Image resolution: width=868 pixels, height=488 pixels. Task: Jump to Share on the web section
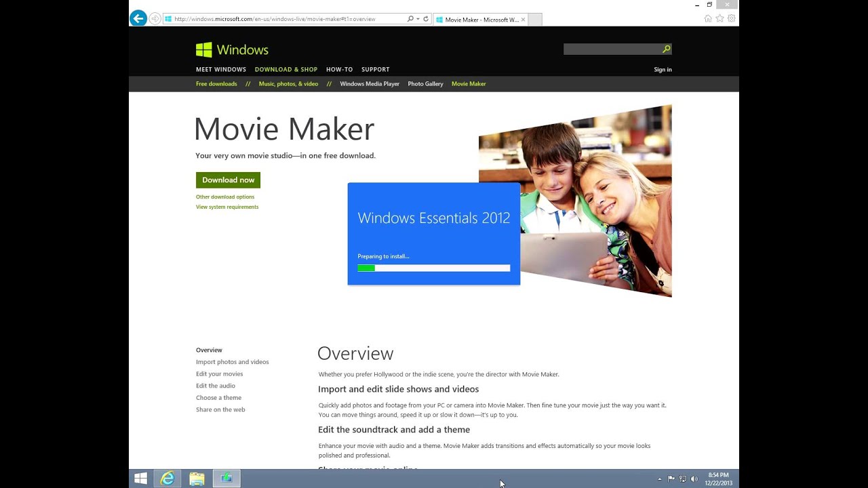pyautogui.click(x=220, y=409)
